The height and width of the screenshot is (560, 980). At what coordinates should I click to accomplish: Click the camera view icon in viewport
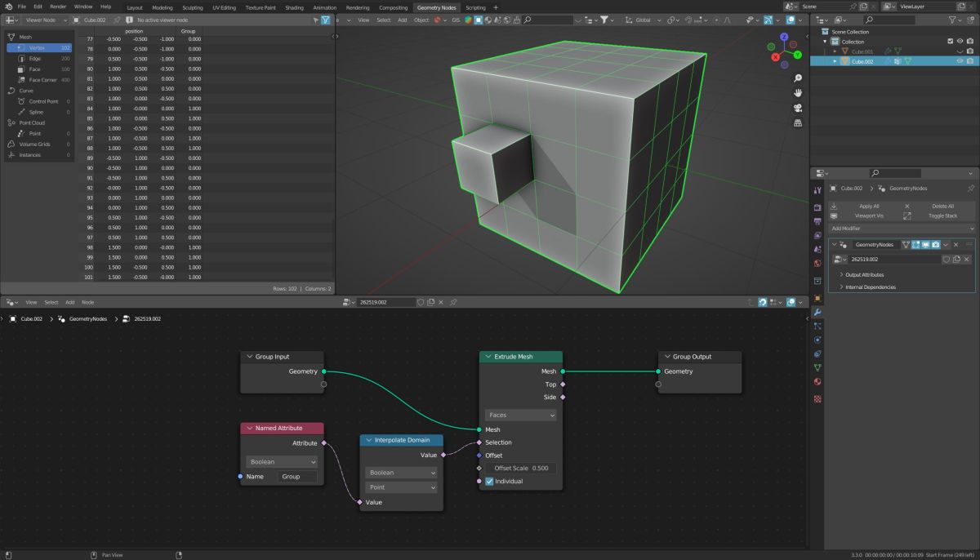[797, 108]
